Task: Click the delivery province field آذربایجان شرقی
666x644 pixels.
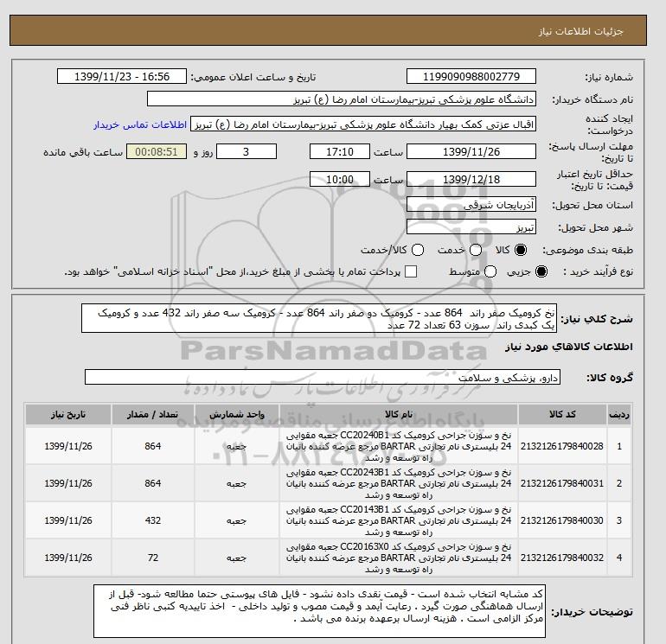Action: coord(471,205)
